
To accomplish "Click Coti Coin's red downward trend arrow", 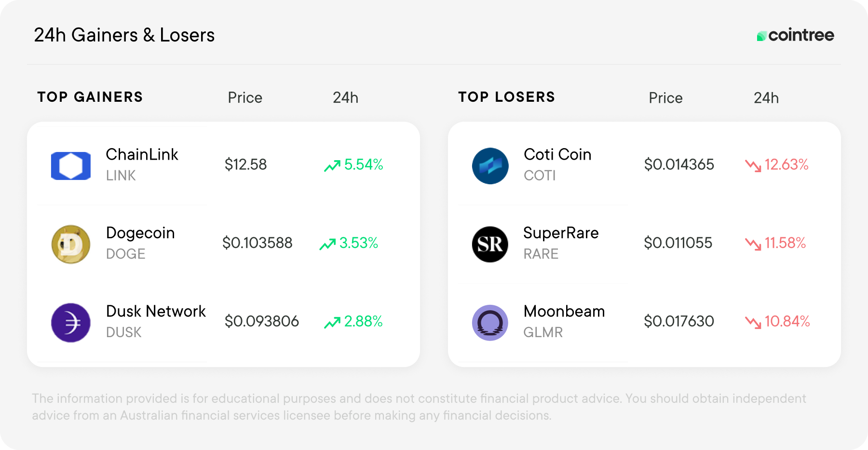I will (x=753, y=165).
